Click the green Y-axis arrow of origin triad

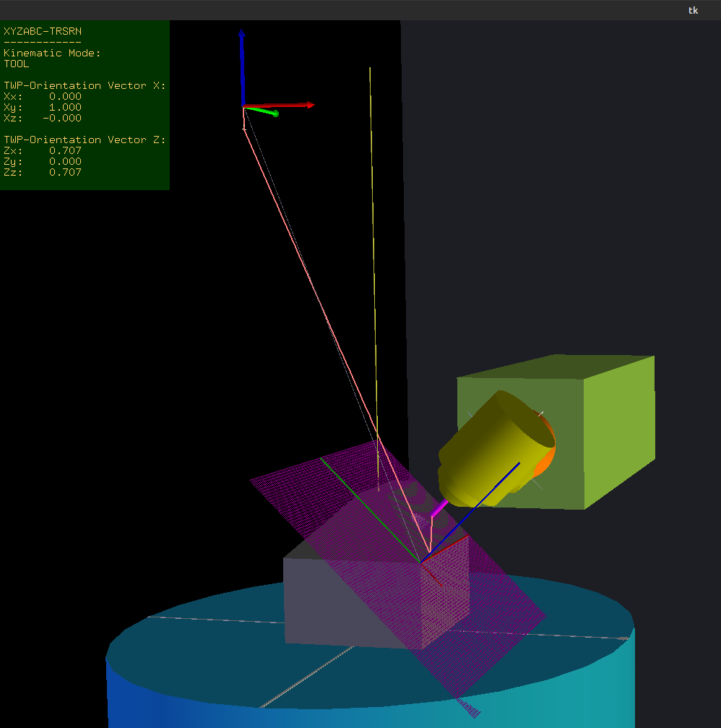261,111
